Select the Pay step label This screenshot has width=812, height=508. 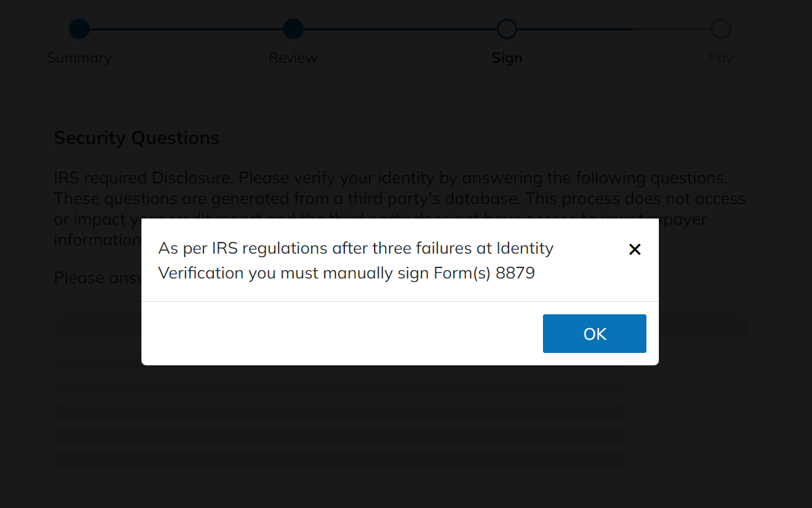[720, 58]
